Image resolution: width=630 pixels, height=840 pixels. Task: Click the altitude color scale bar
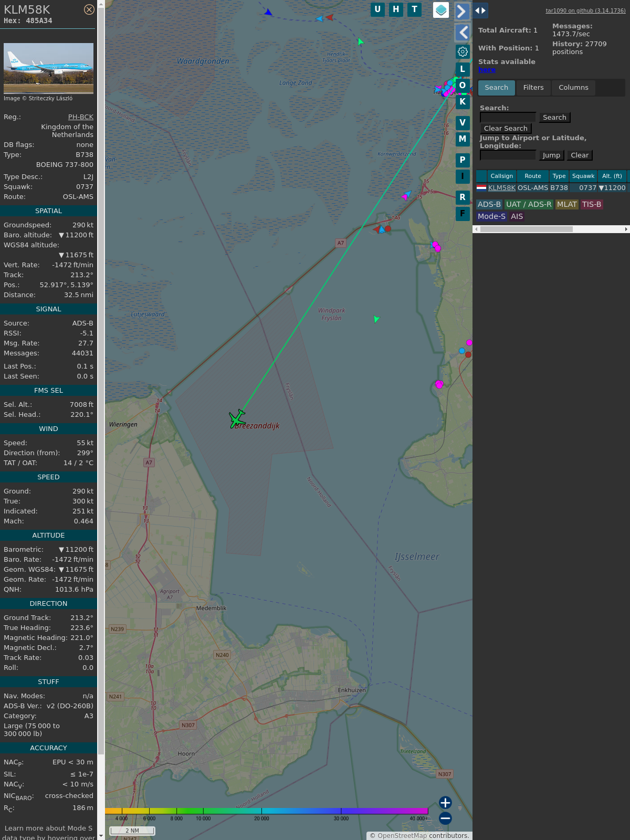pyautogui.click(x=267, y=811)
